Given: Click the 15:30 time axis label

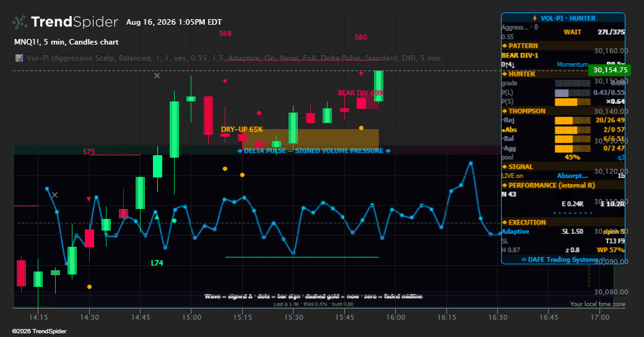Looking at the screenshot, I should click(x=294, y=317).
